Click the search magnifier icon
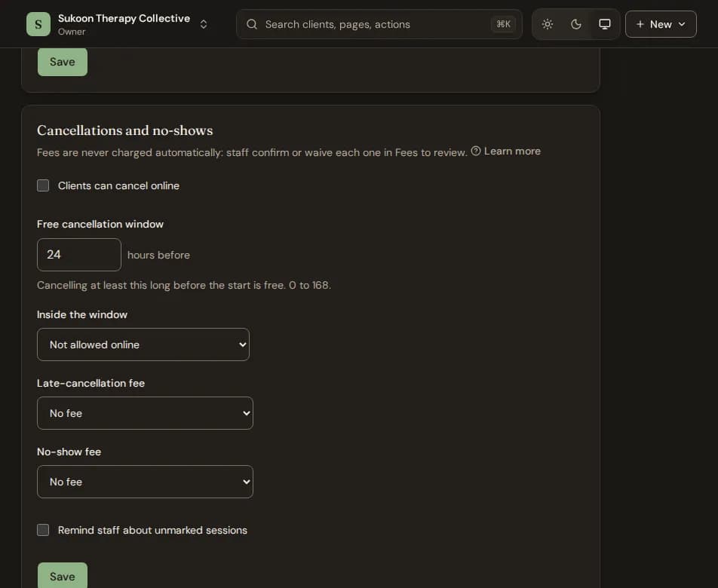Image resolution: width=718 pixels, height=588 pixels. (252, 24)
